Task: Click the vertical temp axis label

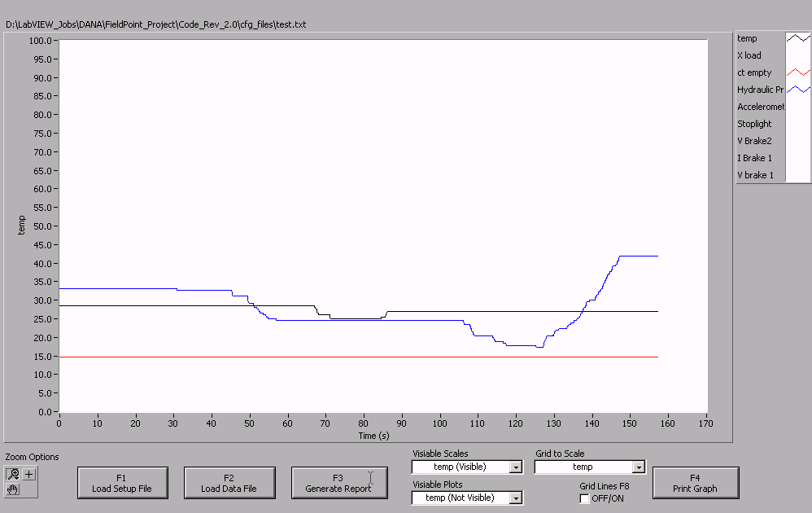Action: tap(21, 226)
